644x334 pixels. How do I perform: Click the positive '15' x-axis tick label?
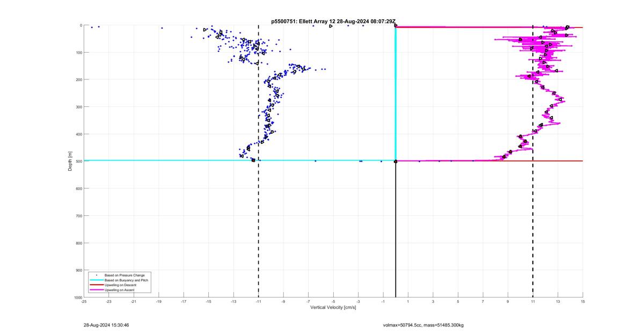click(583, 301)
